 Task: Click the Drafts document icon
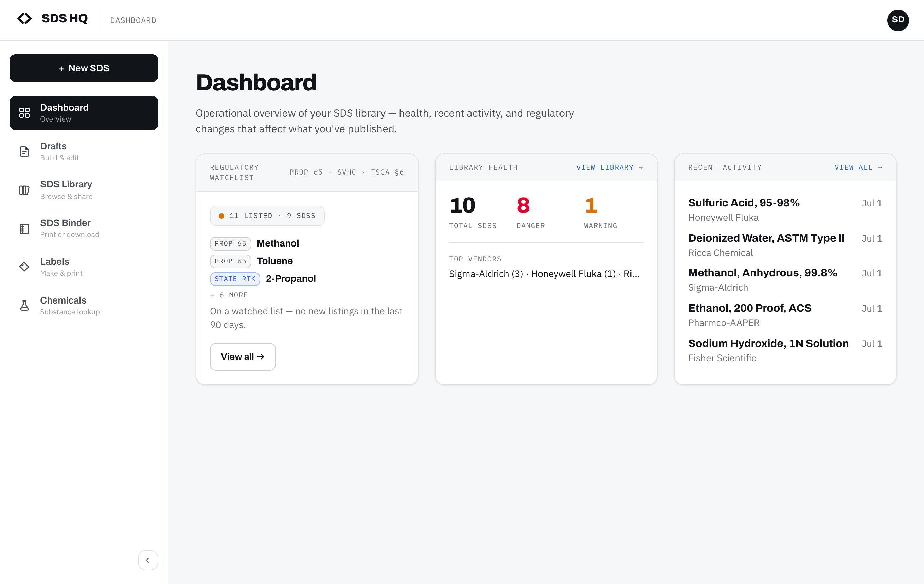point(24,151)
